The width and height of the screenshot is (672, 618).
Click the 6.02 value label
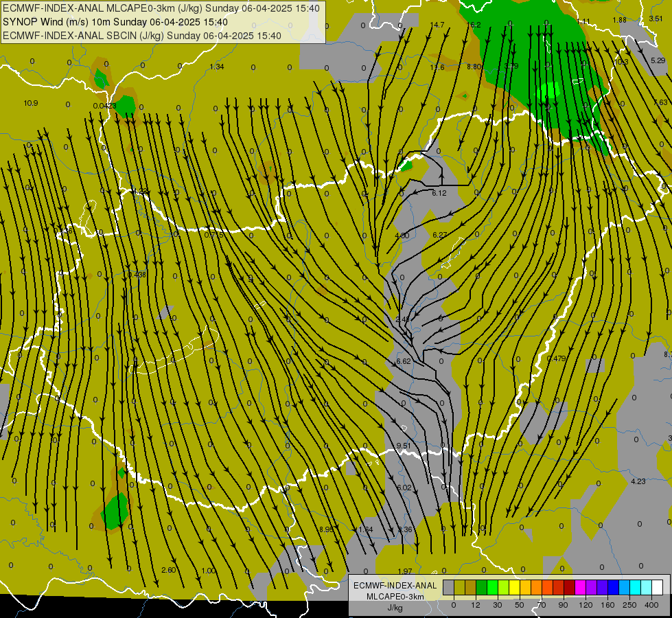pos(404,488)
